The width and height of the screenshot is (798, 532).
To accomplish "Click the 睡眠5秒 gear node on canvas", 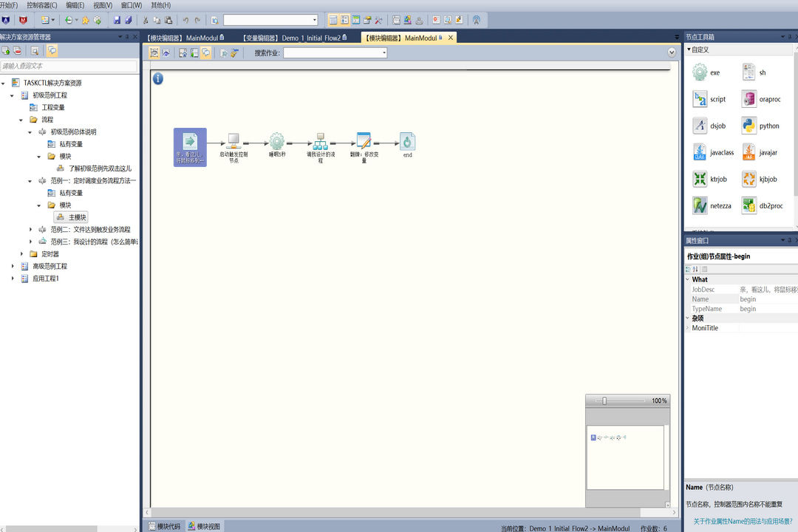I will pyautogui.click(x=276, y=141).
